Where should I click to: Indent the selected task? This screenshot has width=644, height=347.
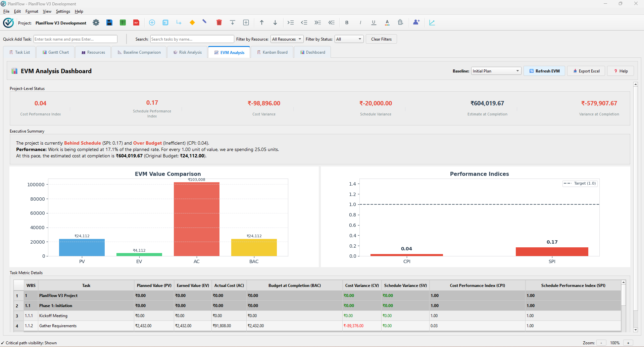[291, 22]
